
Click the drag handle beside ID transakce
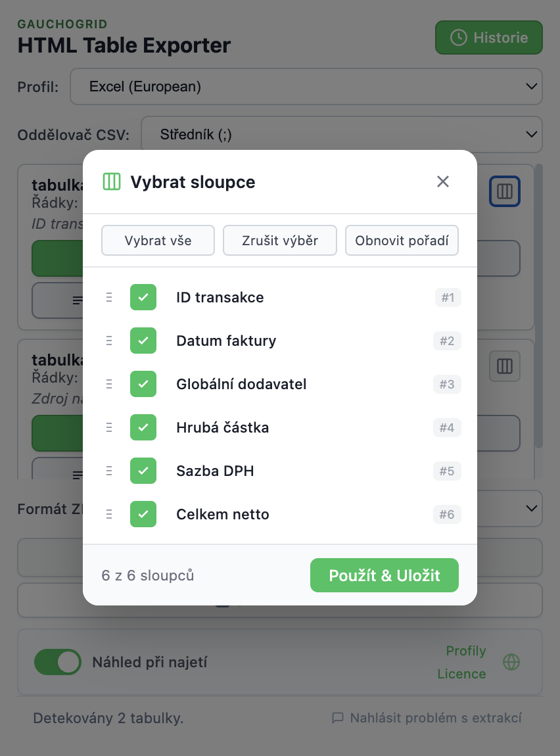pyautogui.click(x=109, y=297)
